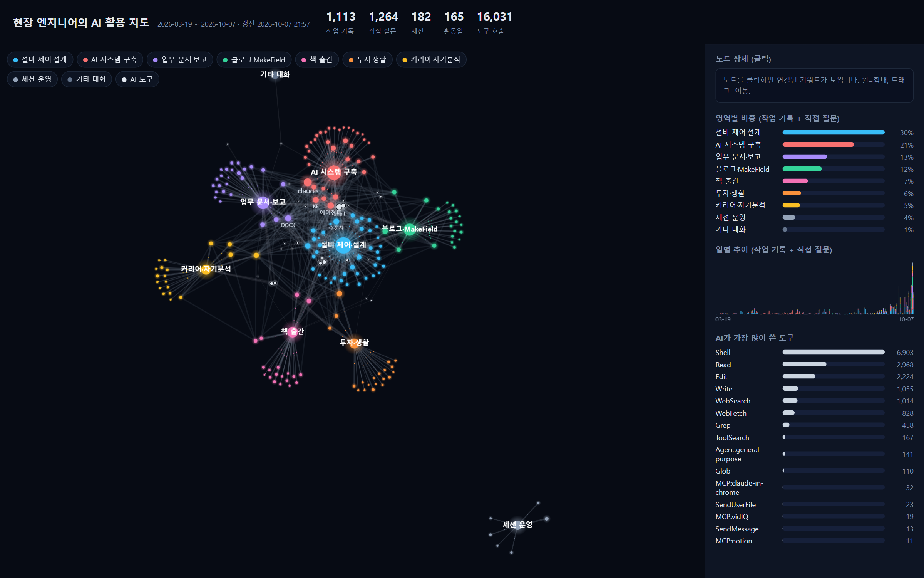This screenshot has height=578, width=924.
Task: Select the 업무 문서·보고 hub node
Action: coord(263,202)
